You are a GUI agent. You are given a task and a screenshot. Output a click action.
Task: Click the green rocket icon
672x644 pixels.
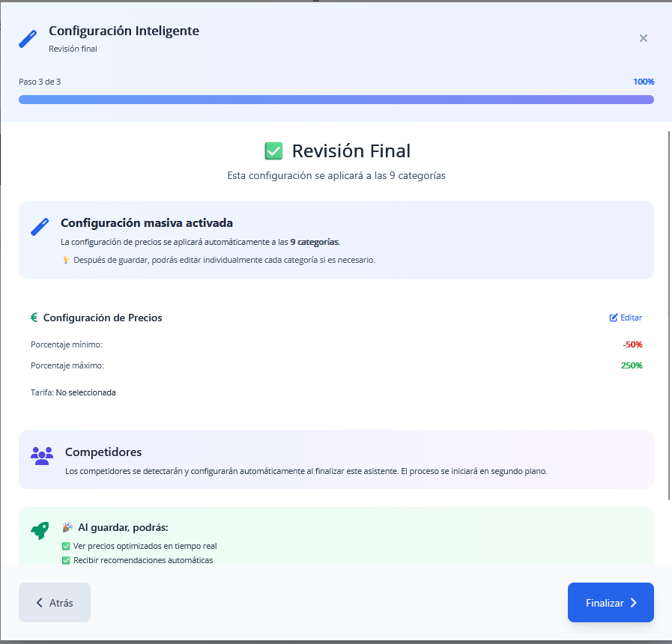tap(40, 530)
